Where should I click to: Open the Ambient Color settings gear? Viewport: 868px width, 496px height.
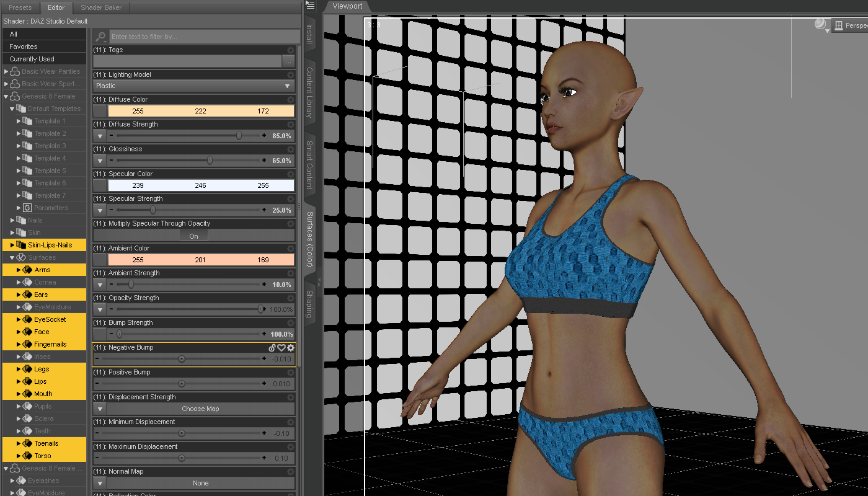(291, 249)
